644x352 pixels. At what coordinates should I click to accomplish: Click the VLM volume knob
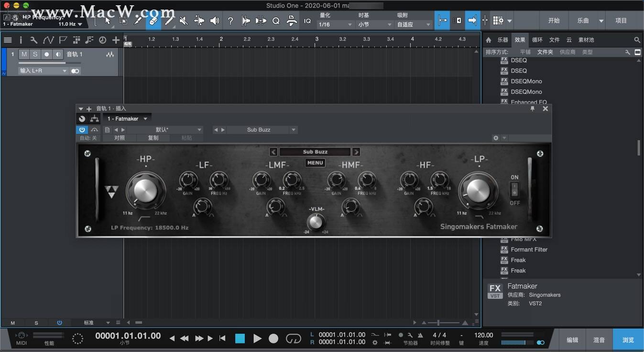(x=315, y=221)
